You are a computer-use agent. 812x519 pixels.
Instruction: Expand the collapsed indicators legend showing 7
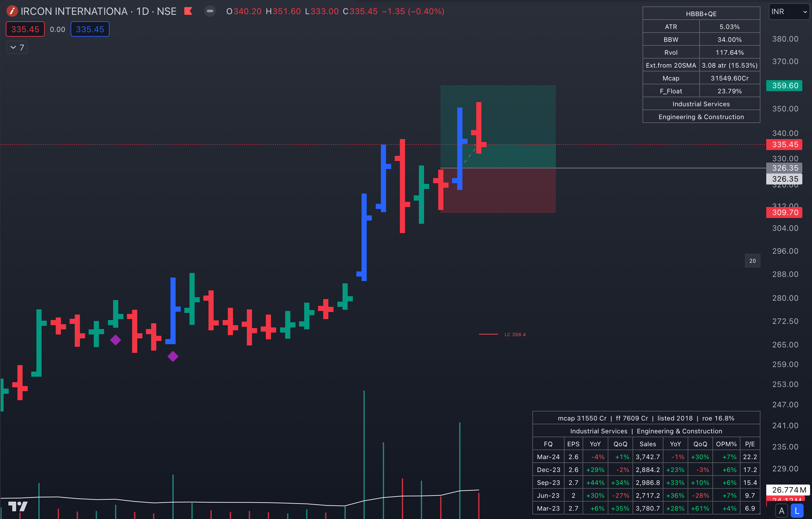click(17, 48)
